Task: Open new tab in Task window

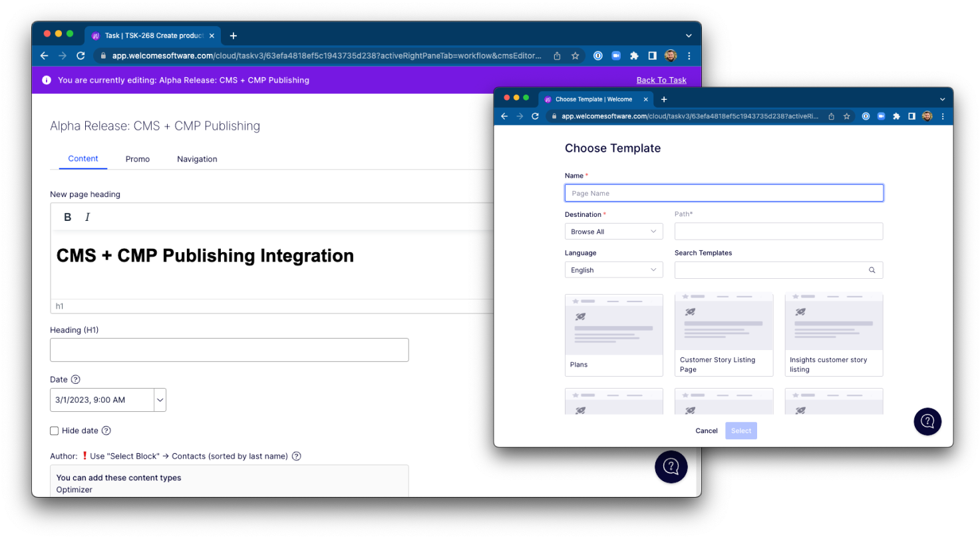Action: pyautogui.click(x=233, y=36)
